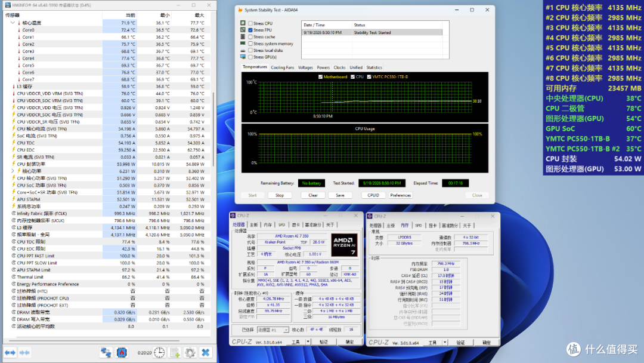The width and height of the screenshot is (644, 363).
Task: Enable Stress cache in AIDA64
Action: (250, 37)
